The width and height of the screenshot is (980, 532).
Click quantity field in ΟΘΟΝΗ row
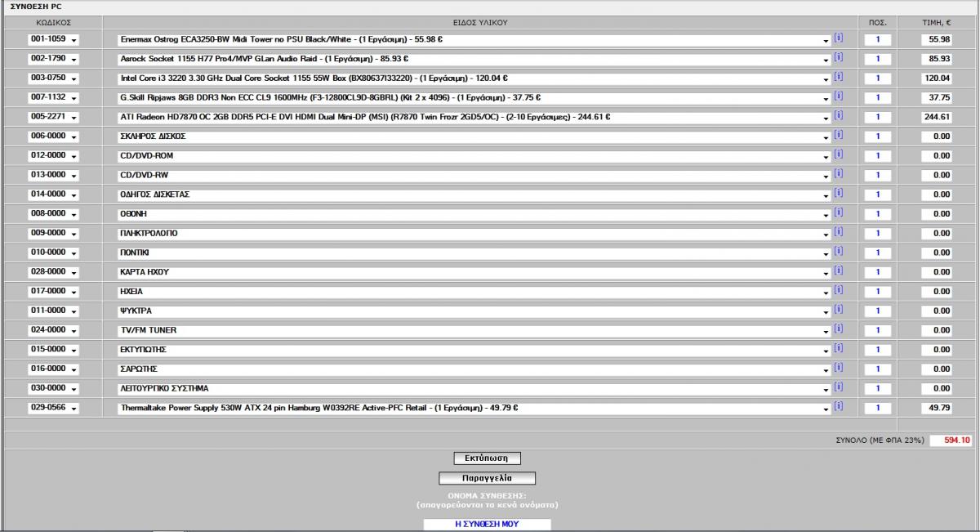878,214
